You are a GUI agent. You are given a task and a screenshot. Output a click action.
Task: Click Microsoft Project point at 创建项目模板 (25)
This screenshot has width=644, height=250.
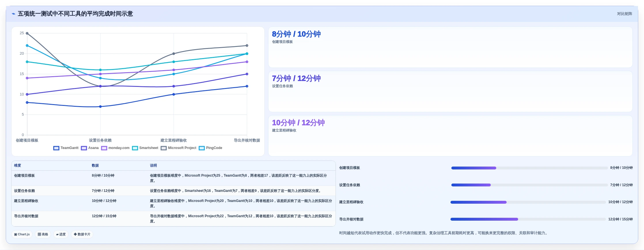click(27, 33)
